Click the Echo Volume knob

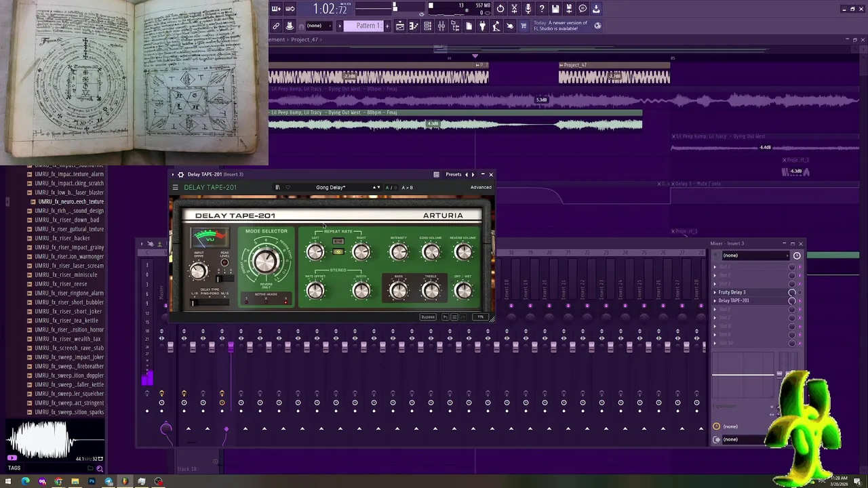point(431,252)
